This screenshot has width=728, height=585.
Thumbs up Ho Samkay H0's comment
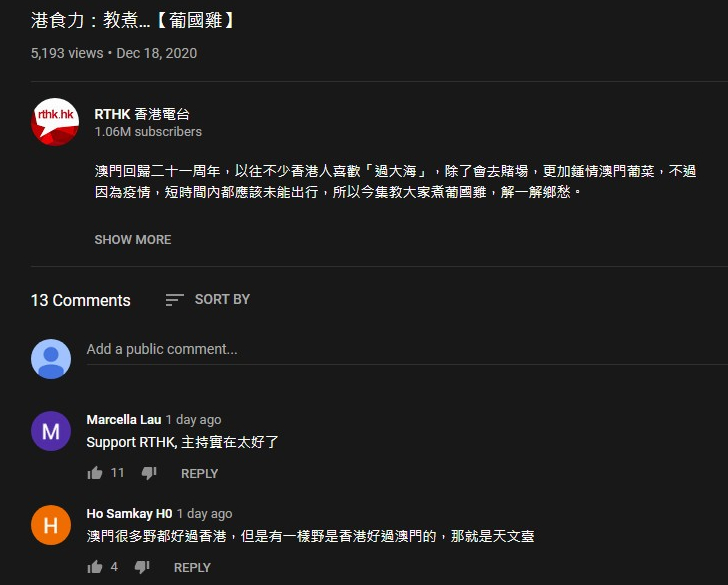coord(95,567)
